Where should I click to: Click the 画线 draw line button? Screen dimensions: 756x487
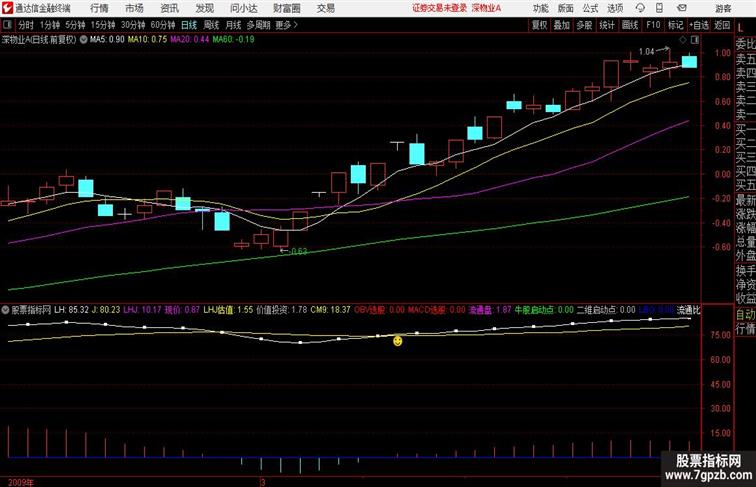pos(630,25)
